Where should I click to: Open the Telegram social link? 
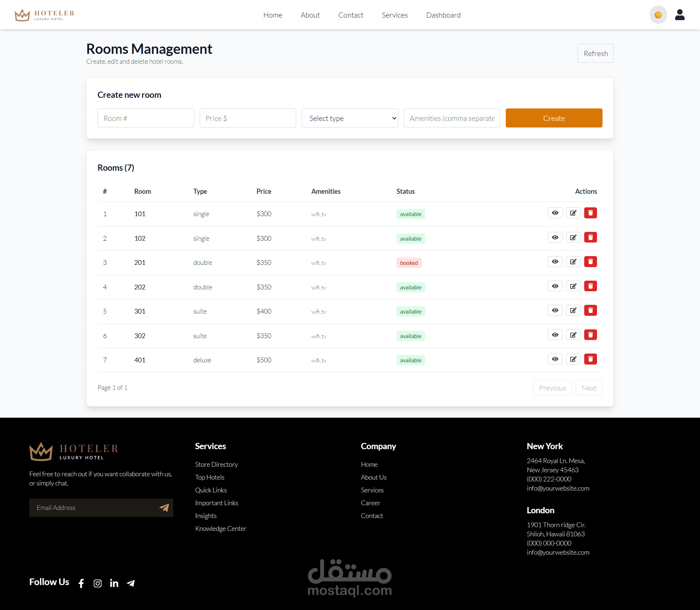[x=130, y=583]
